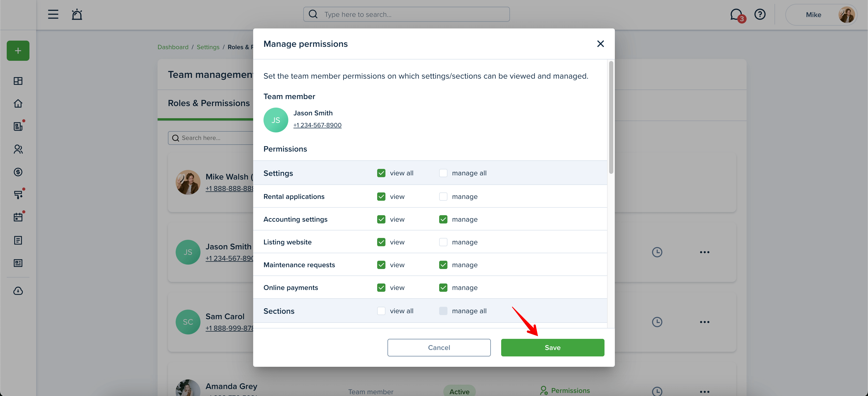Click the cloud download icon in sidebar
Image resolution: width=868 pixels, height=396 pixels.
pos(18,291)
